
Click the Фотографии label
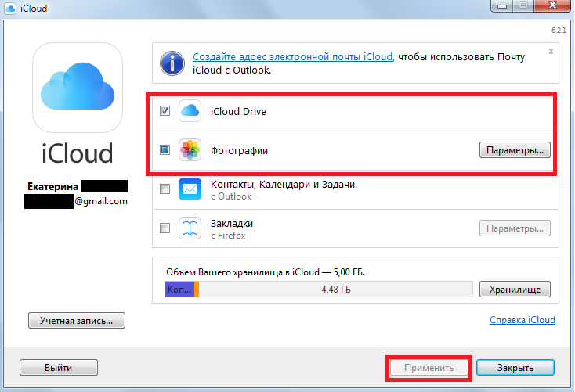pos(239,150)
